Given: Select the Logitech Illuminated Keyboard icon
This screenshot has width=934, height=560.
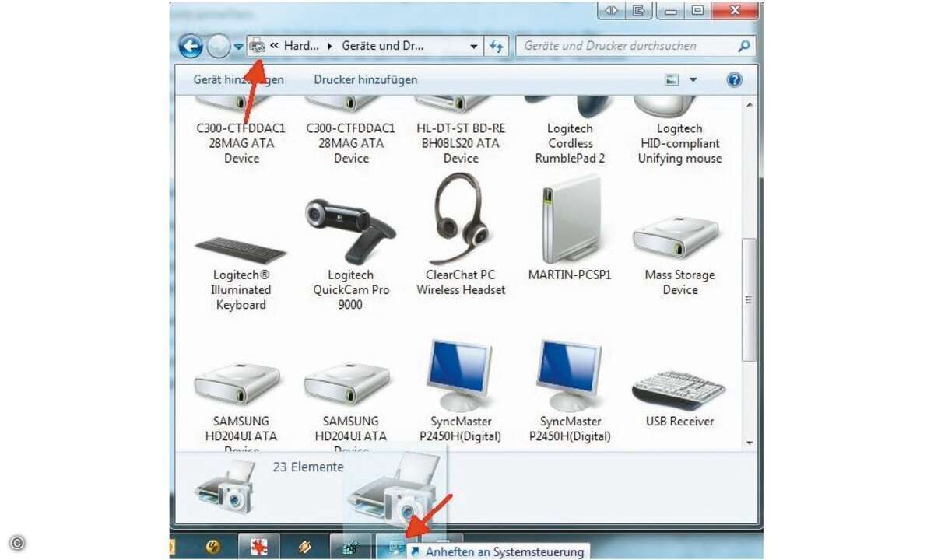Looking at the screenshot, I should click(241, 250).
